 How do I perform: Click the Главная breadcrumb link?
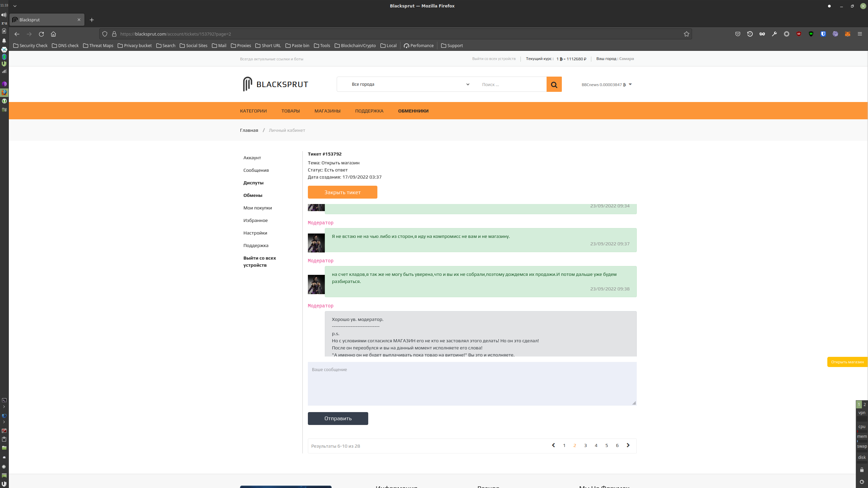249,130
